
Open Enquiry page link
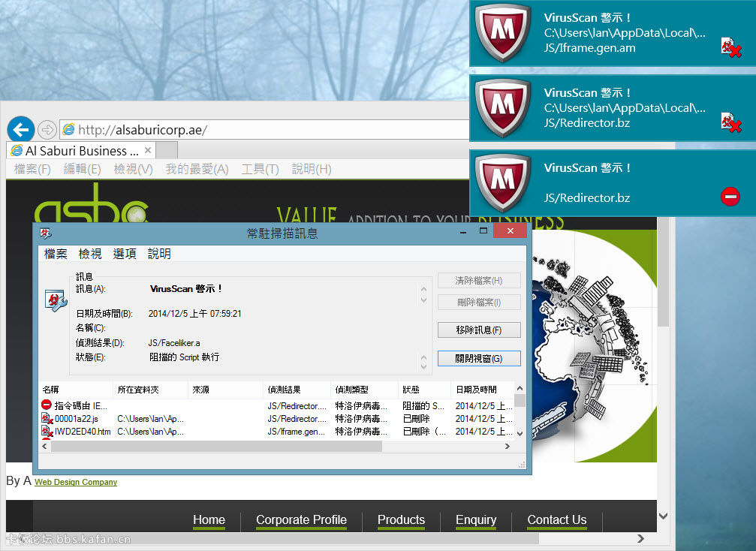(476, 519)
